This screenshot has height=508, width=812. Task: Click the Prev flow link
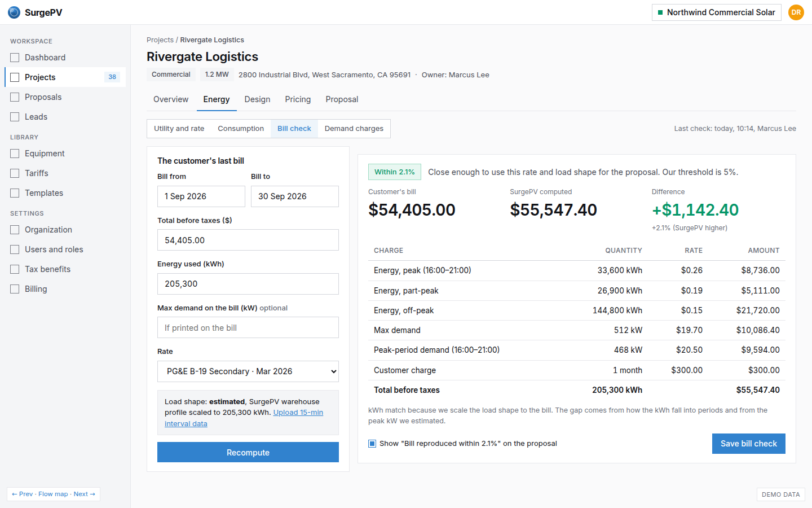pos(23,494)
